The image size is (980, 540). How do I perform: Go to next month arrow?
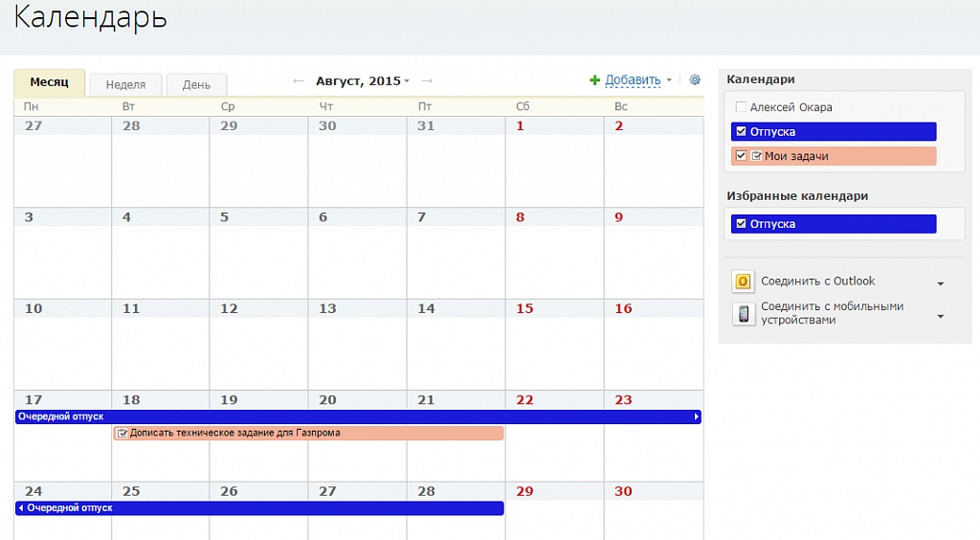(x=427, y=81)
